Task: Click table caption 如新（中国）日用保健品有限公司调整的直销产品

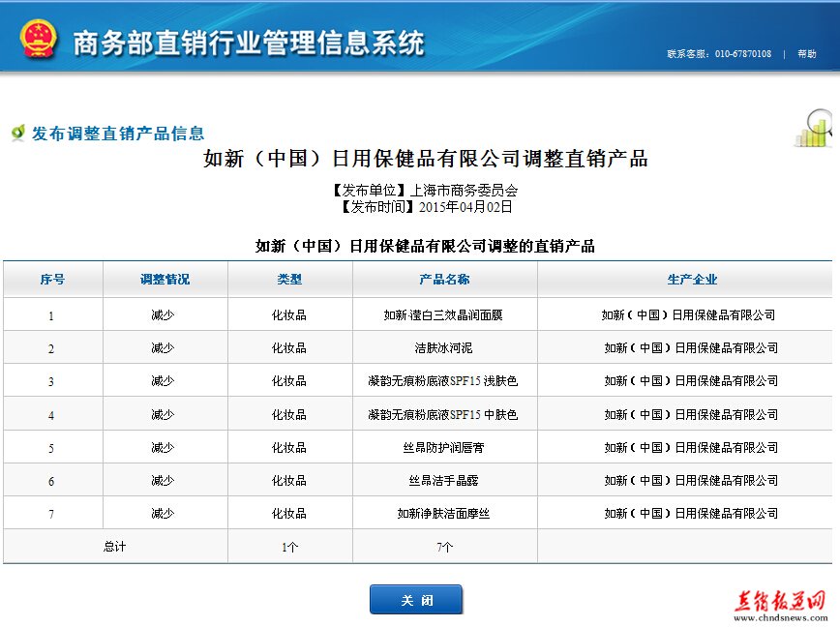Action: (426, 247)
